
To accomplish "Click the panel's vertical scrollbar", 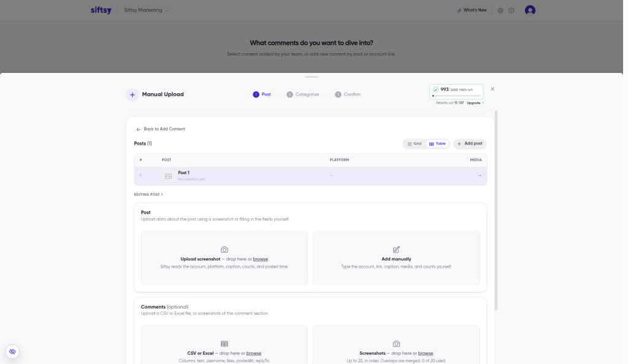I will click(496, 210).
